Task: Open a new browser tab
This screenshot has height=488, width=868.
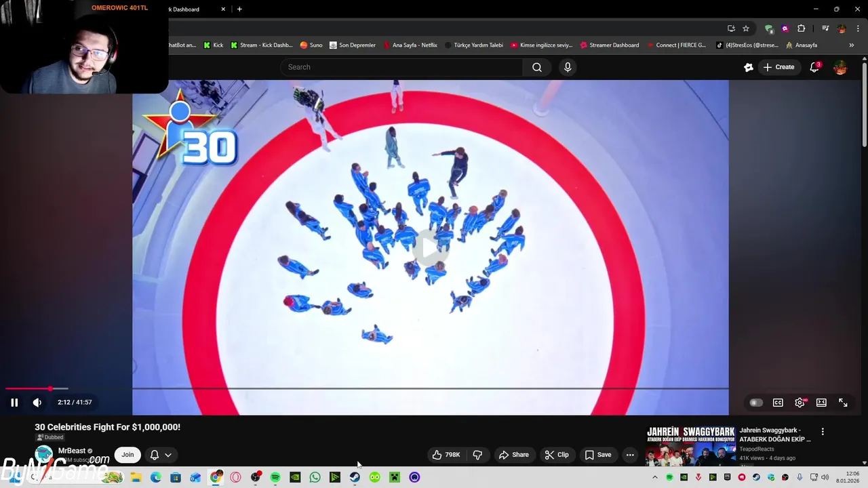Action: coord(239,9)
